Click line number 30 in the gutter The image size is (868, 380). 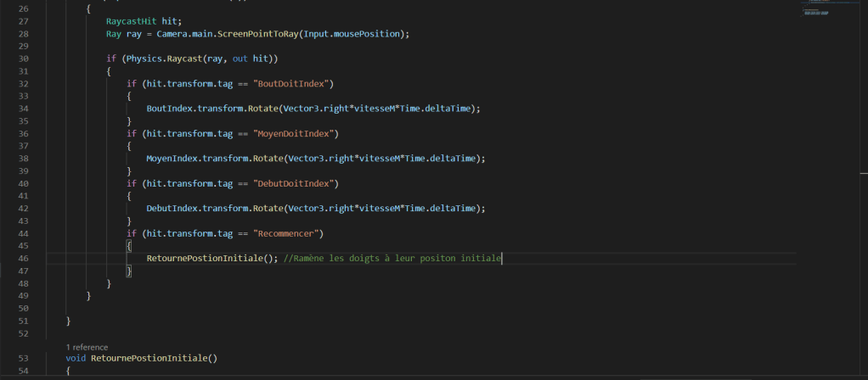click(x=23, y=59)
